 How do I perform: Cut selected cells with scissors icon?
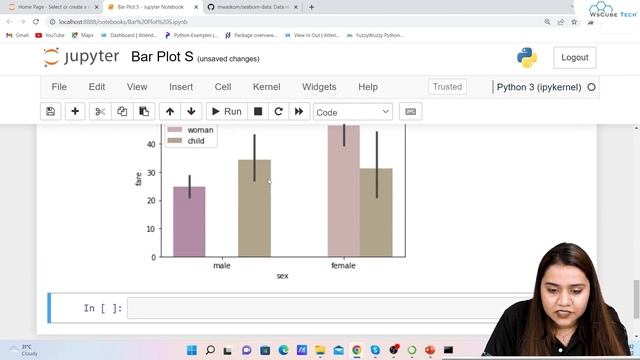pos(100,111)
